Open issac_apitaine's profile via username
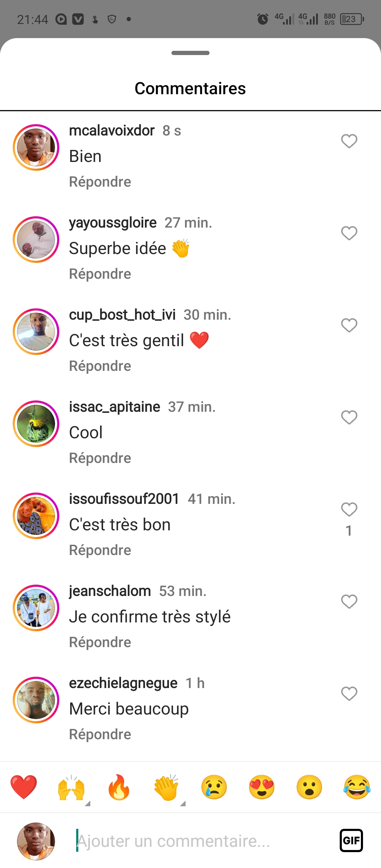The height and width of the screenshot is (868, 381). 115,407
